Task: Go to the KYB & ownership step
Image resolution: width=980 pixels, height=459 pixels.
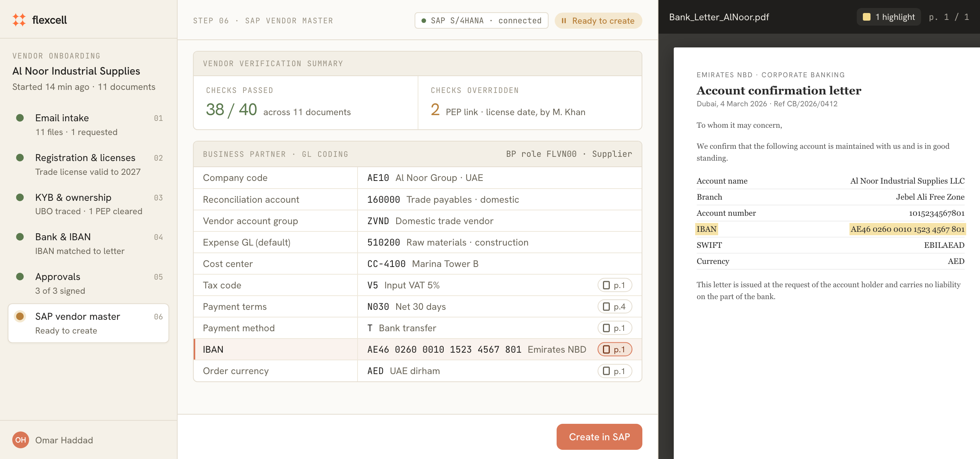Action: tap(88, 204)
